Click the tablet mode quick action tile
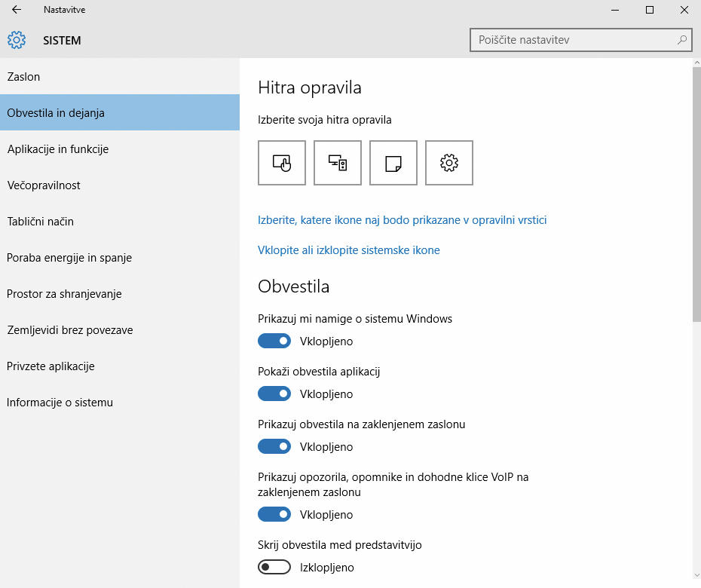The height and width of the screenshot is (588, 701). 282,163
